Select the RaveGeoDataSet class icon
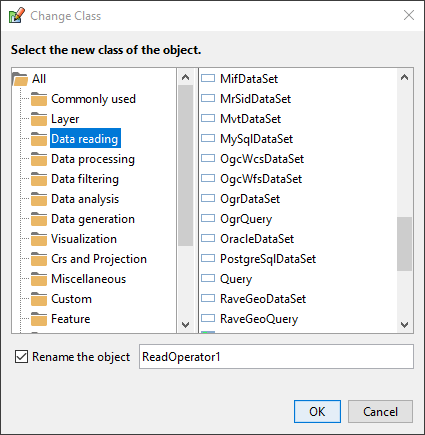 tap(208, 298)
